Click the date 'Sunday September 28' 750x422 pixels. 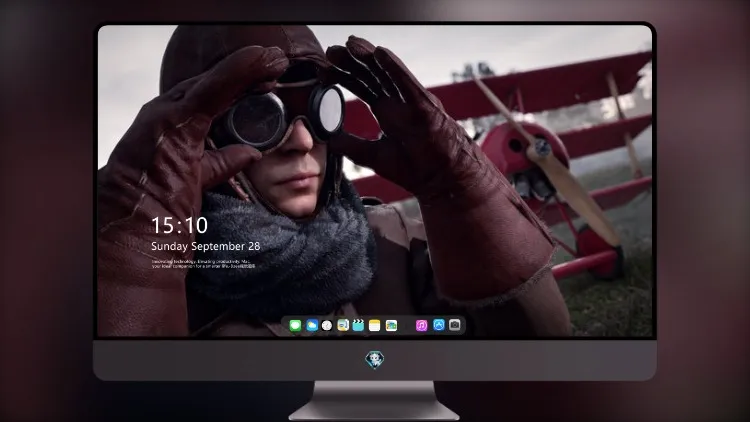tap(206, 246)
